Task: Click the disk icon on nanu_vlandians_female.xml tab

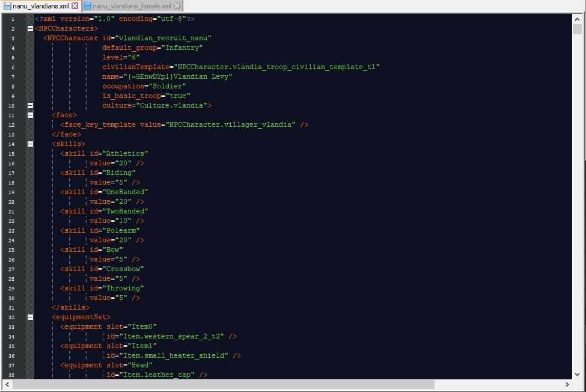Action: click(x=88, y=6)
